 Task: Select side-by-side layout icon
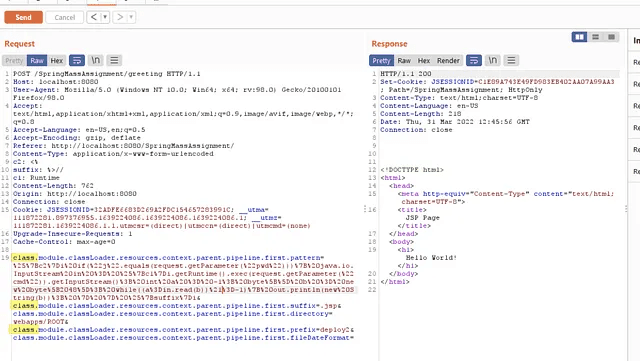click(579, 37)
